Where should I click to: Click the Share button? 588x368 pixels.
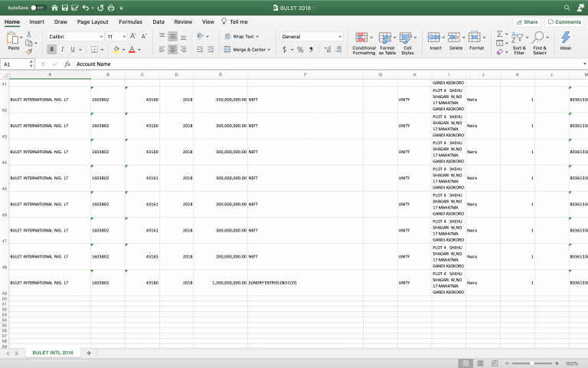[x=526, y=22]
